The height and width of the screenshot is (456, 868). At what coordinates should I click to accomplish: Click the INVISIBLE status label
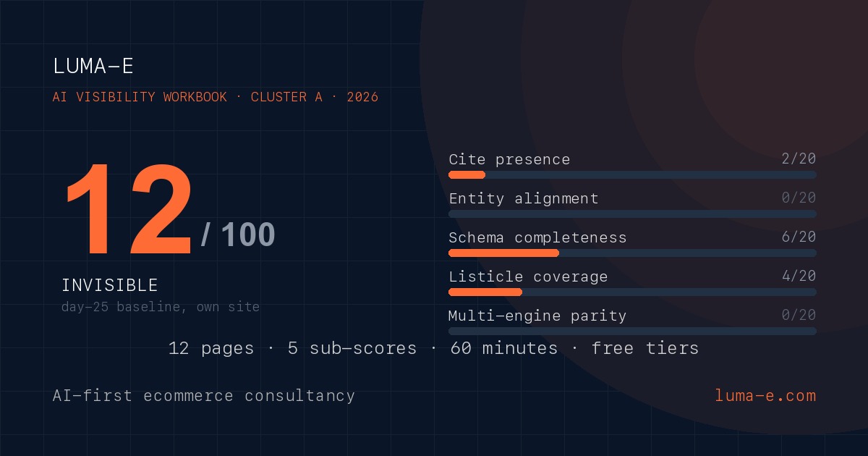click(109, 285)
